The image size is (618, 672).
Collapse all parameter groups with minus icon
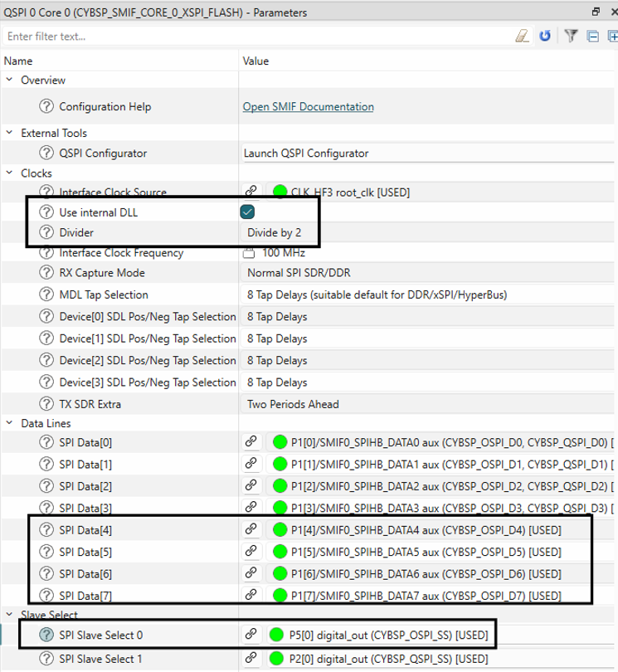pyautogui.click(x=592, y=37)
